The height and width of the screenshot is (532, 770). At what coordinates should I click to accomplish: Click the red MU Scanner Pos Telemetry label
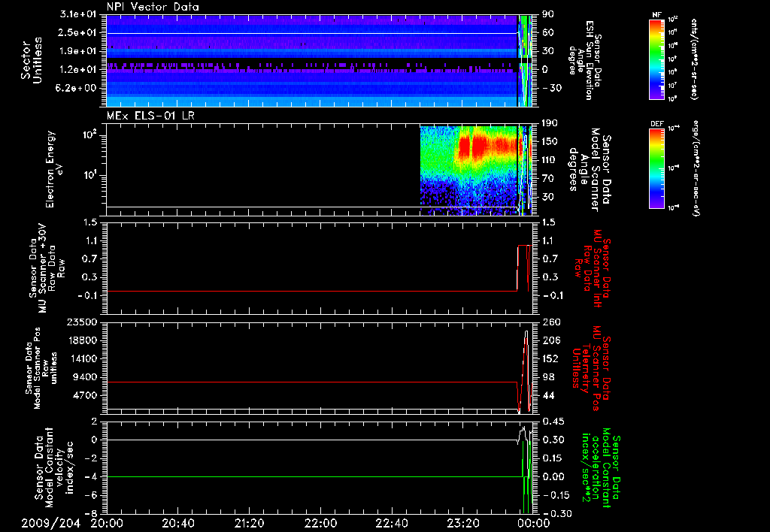coord(591,368)
